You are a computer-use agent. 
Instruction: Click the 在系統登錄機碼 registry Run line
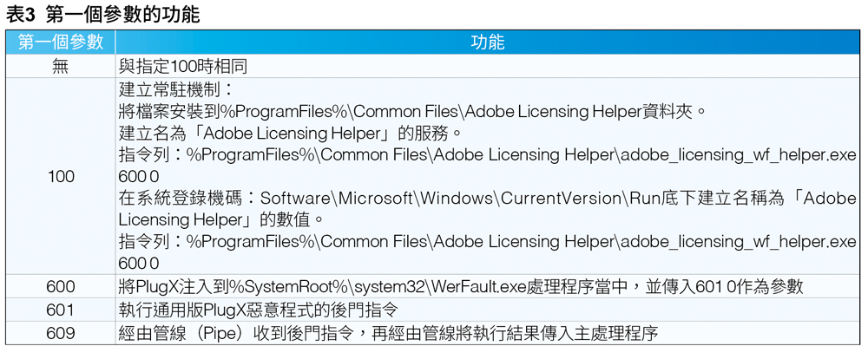(488, 198)
